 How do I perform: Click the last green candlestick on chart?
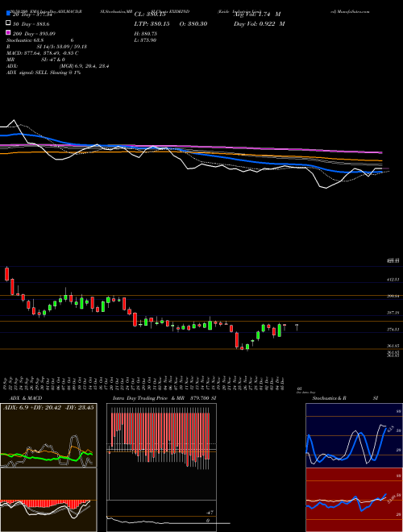point(280,330)
